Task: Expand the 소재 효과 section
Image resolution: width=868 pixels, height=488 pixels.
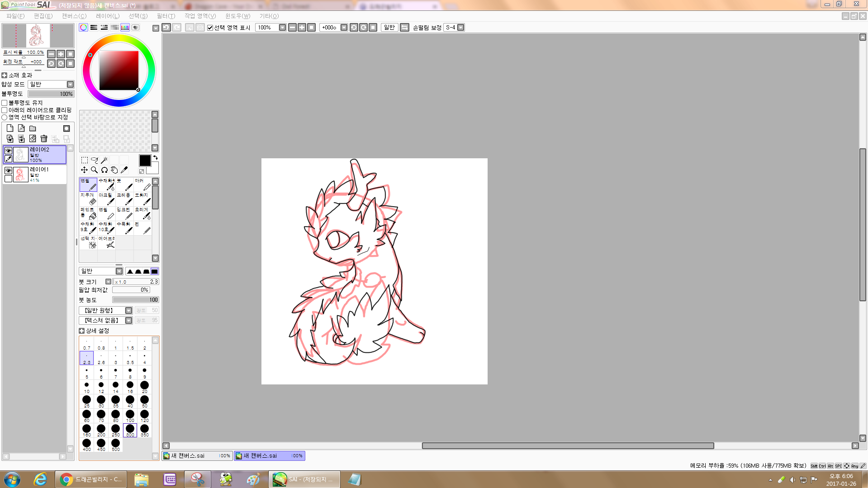Action: coord(5,75)
